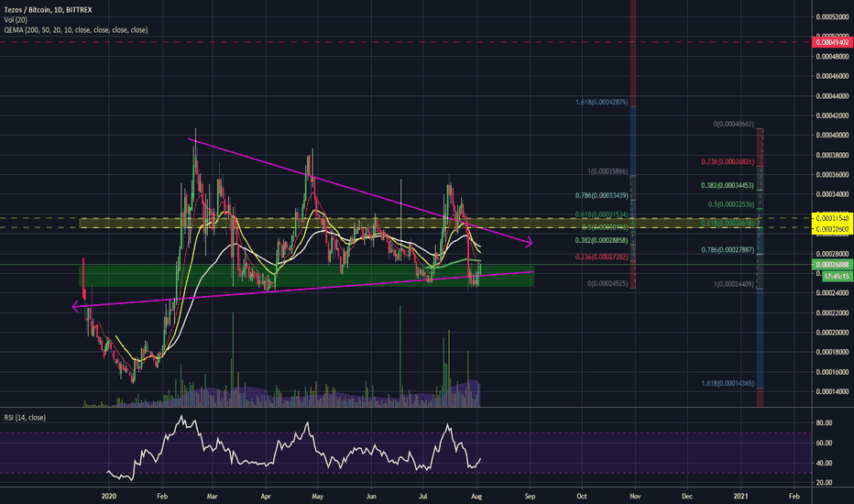
Task: Click the RSI 60.00 axis value
Action: click(x=824, y=443)
